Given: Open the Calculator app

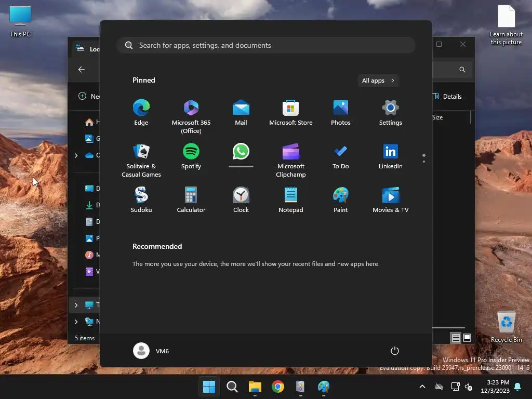Looking at the screenshot, I should (x=191, y=200).
